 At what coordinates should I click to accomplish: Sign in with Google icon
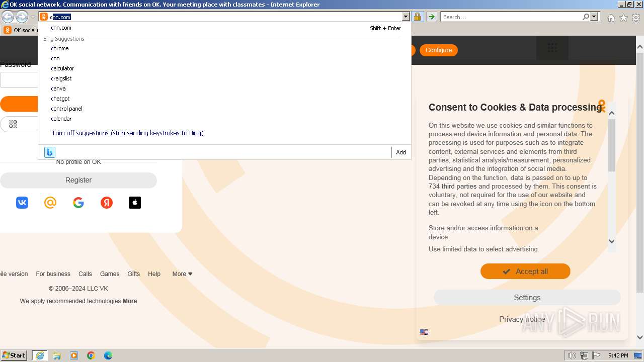(78, 203)
